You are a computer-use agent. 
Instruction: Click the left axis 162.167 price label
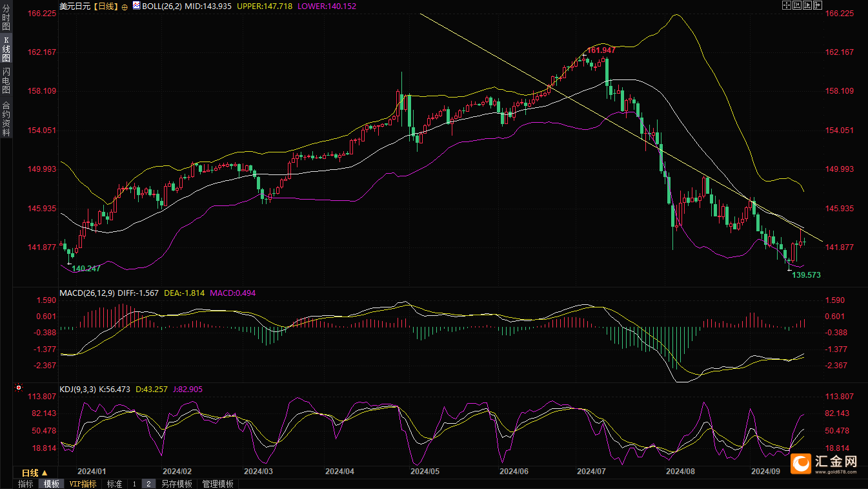pyautogui.click(x=43, y=52)
